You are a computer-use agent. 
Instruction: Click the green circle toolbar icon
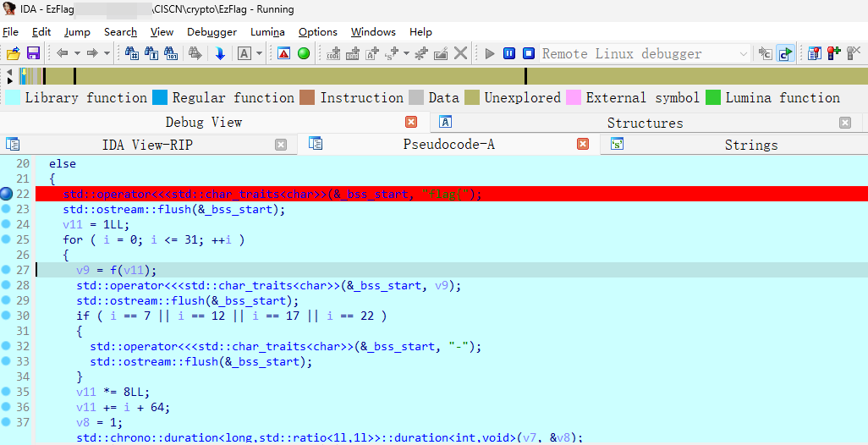(304, 53)
